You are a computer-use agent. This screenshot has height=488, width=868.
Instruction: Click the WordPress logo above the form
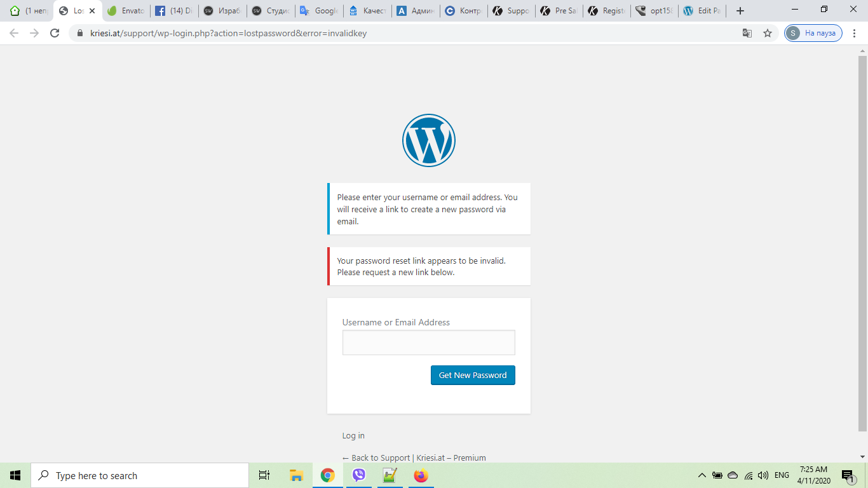[x=429, y=140]
